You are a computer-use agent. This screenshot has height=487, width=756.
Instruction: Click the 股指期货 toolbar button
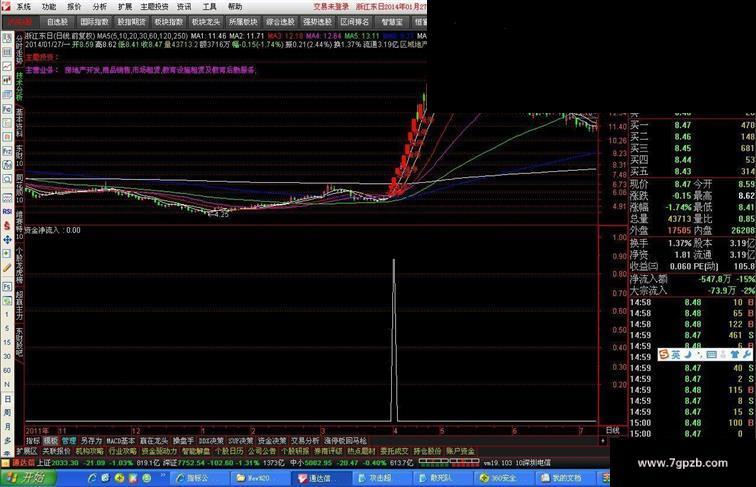[132, 22]
